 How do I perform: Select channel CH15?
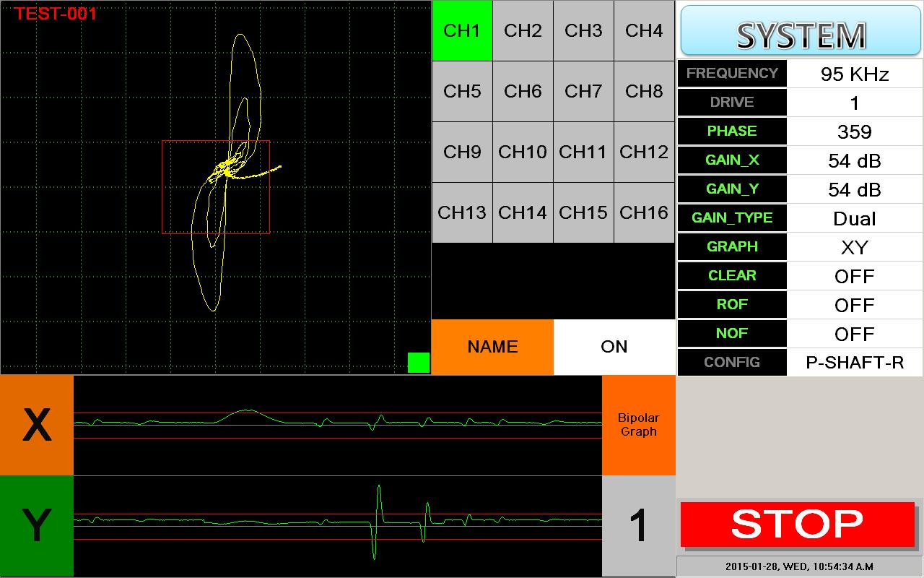pyautogui.click(x=583, y=212)
